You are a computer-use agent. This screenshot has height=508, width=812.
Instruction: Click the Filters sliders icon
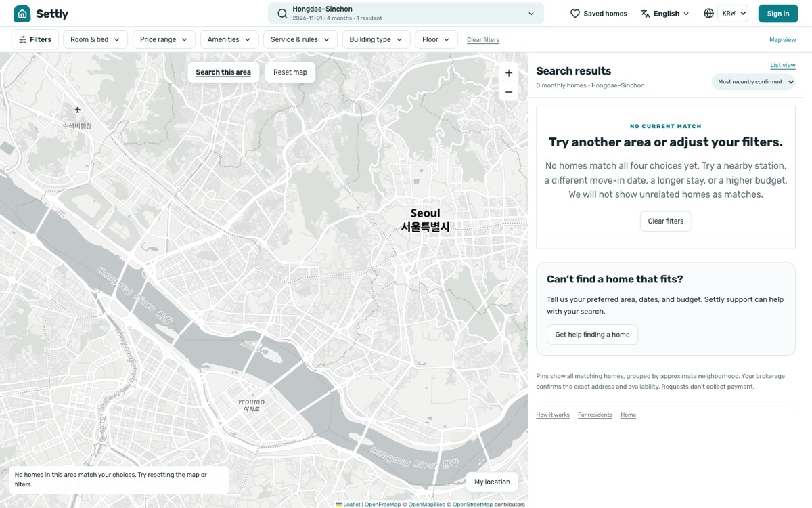[22, 39]
